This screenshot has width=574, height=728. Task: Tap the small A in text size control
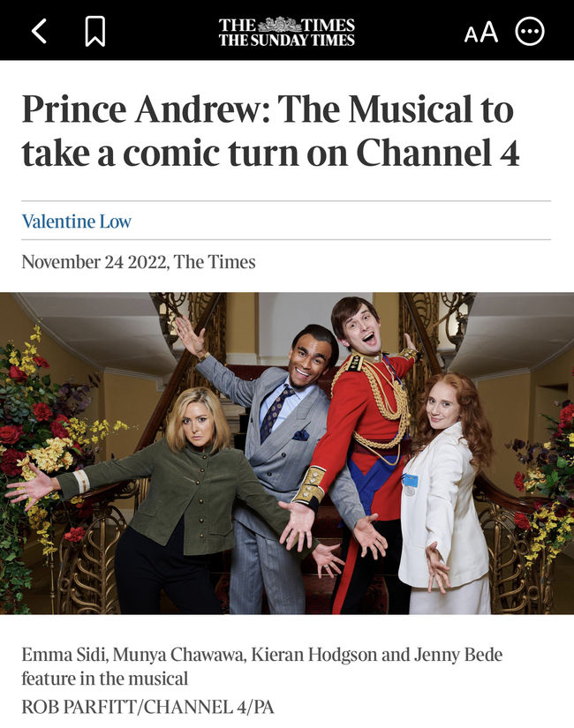(471, 35)
